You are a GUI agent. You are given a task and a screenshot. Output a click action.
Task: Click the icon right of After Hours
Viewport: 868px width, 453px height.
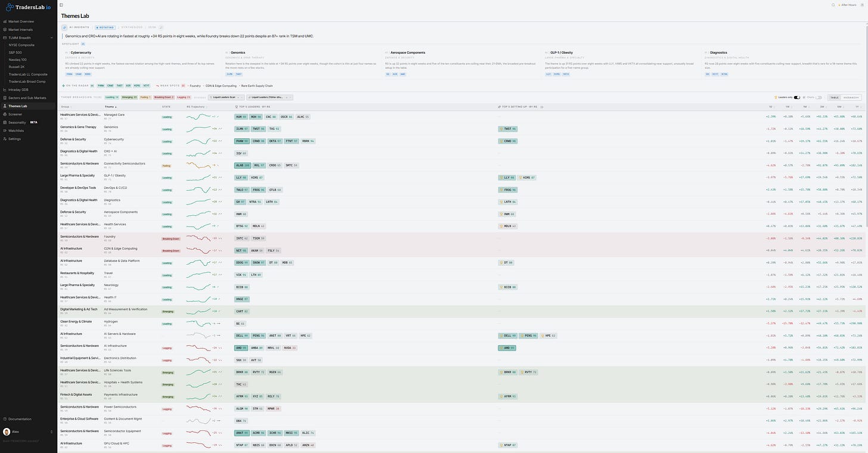pyautogui.click(x=861, y=5)
